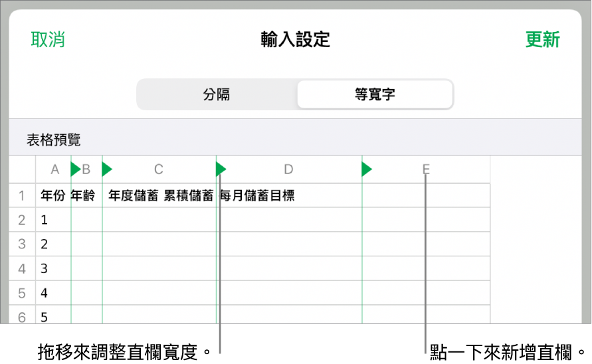Click the cell containing 年份
The height and width of the screenshot is (364, 592).
pyautogui.click(x=53, y=195)
